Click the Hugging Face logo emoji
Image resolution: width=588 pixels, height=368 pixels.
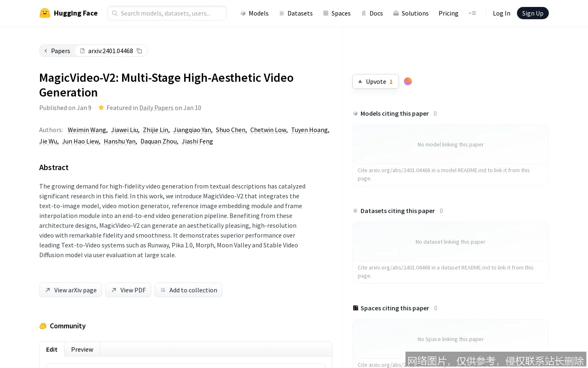point(45,13)
